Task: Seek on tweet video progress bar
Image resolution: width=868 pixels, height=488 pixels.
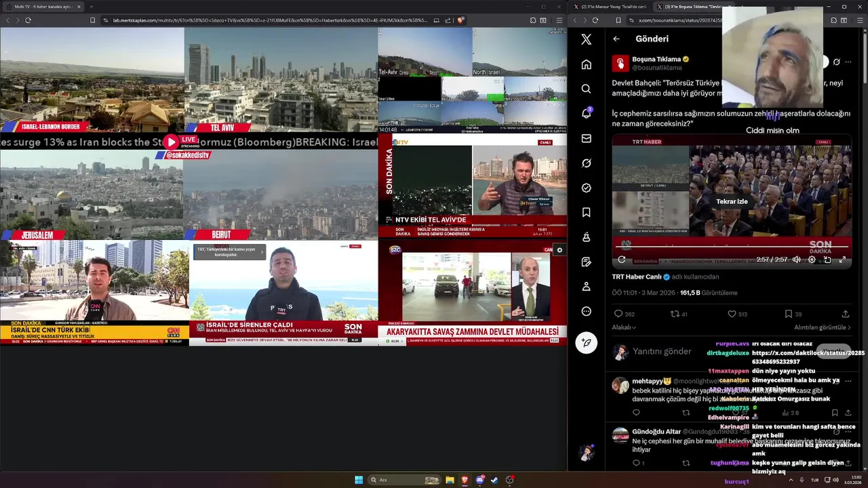Action: click(x=732, y=247)
